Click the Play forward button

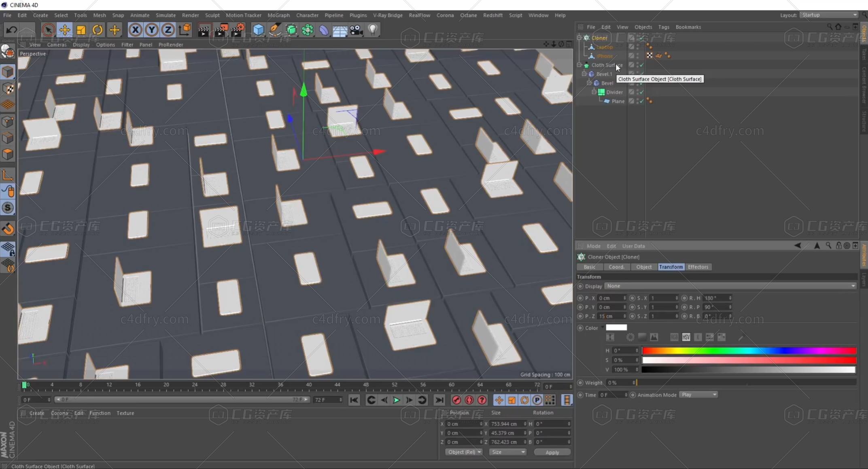396,400
